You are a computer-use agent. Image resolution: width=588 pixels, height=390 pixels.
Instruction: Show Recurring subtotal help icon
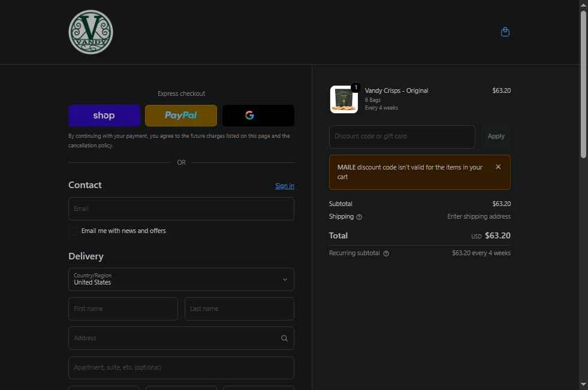[386, 253]
